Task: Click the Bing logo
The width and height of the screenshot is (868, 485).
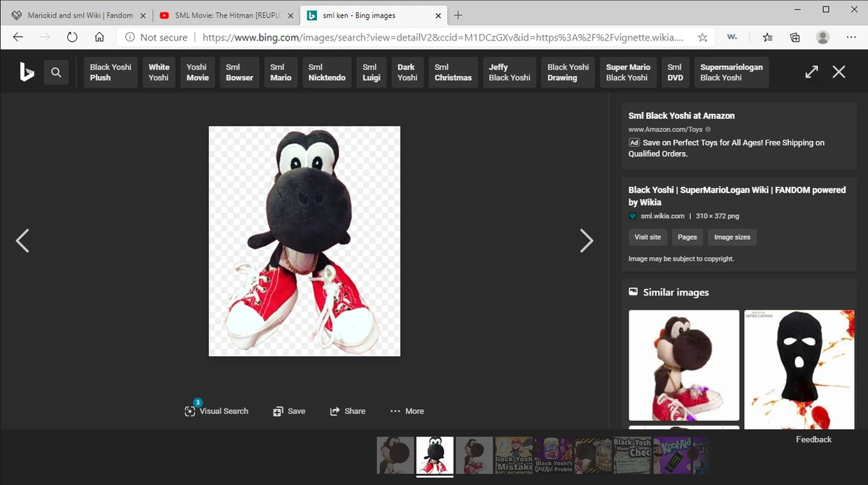Action: click(27, 72)
